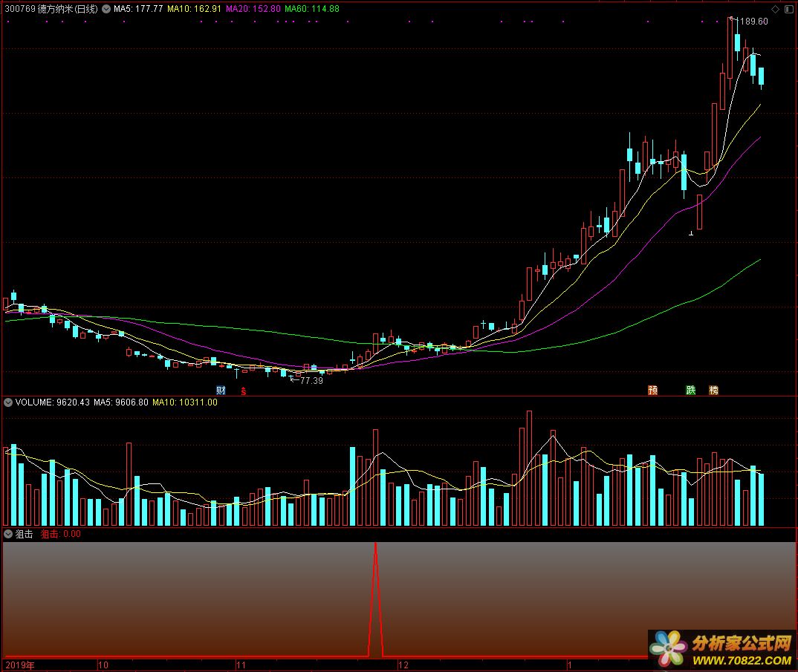Image resolution: width=798 pixels, height=672 pixels.
Task: Select the MA5 moving average label
Action: (137, 9)
